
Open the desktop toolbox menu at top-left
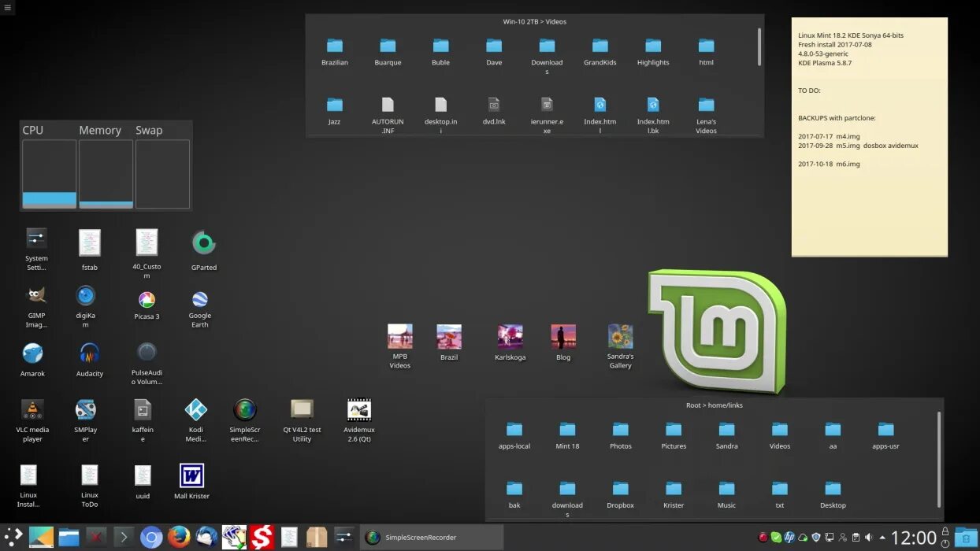pos(8,7)
